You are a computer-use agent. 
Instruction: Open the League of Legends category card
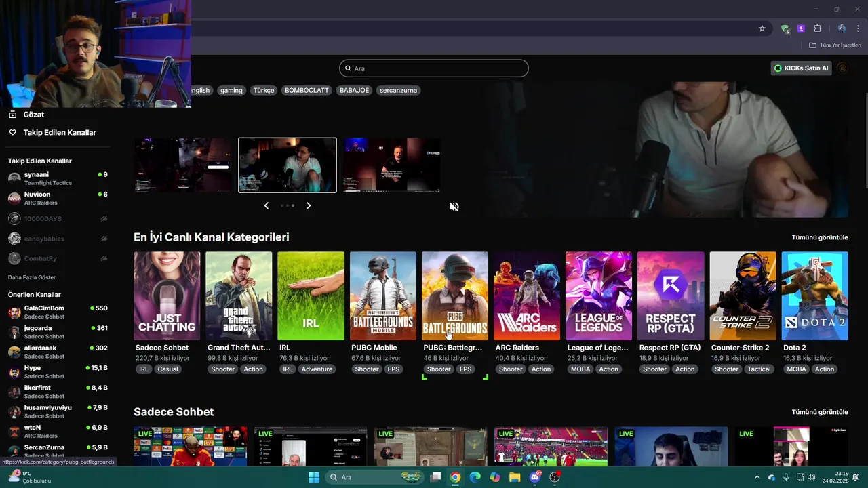(x=599, y=296)
